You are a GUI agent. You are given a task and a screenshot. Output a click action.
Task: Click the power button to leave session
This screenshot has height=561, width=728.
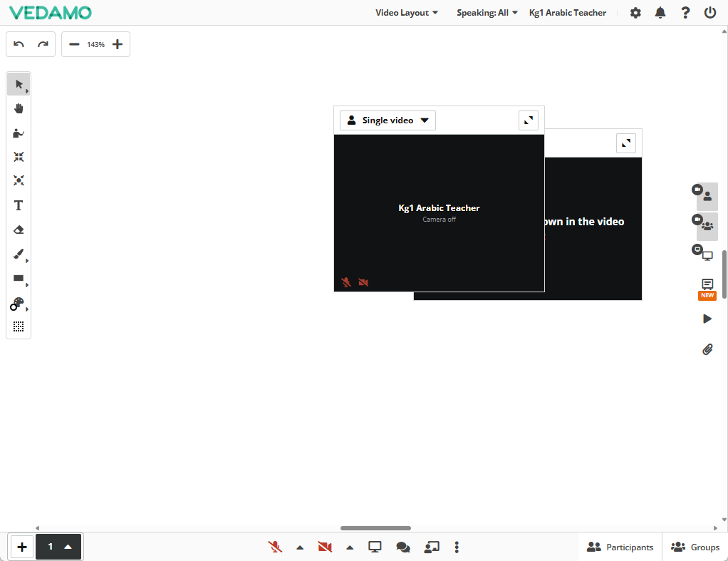click(x=710, y=13)
